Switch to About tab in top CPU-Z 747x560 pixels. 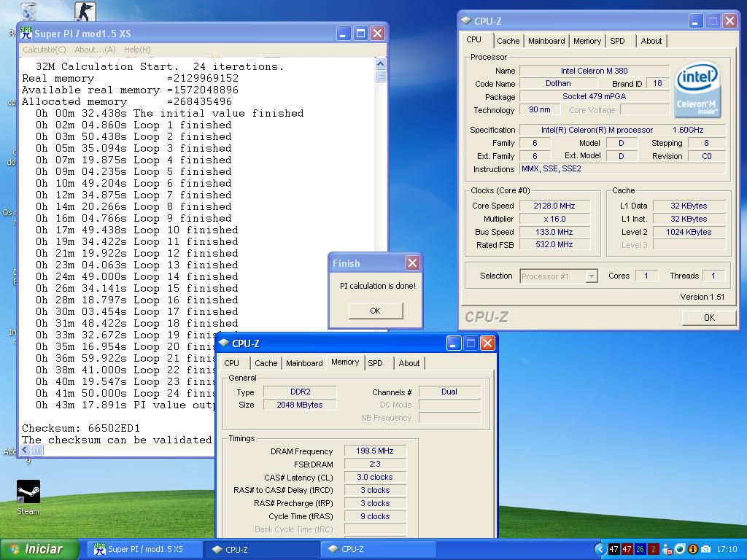651,41
